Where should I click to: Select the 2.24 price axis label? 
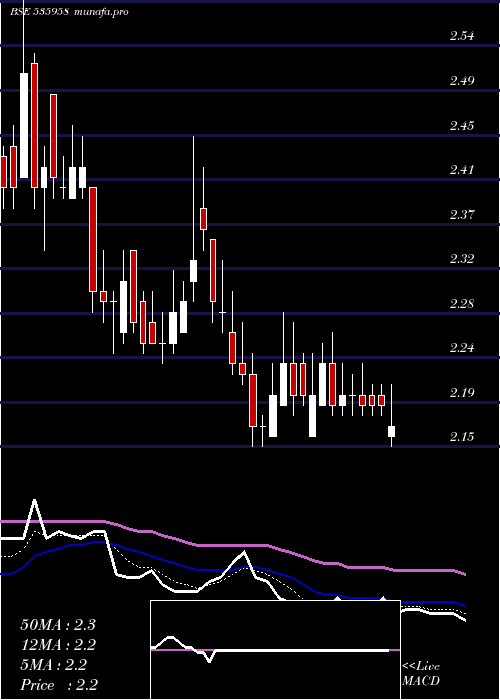pos(462,347)
